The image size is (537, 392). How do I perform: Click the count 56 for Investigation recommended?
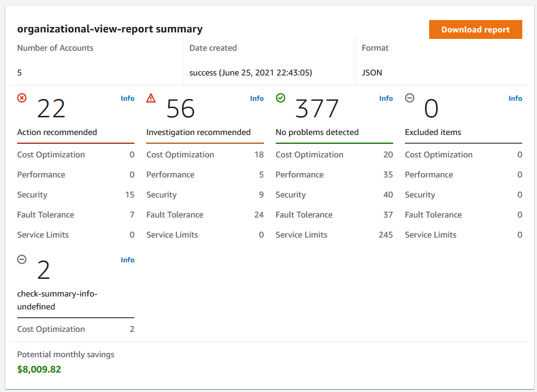(180, 109)
